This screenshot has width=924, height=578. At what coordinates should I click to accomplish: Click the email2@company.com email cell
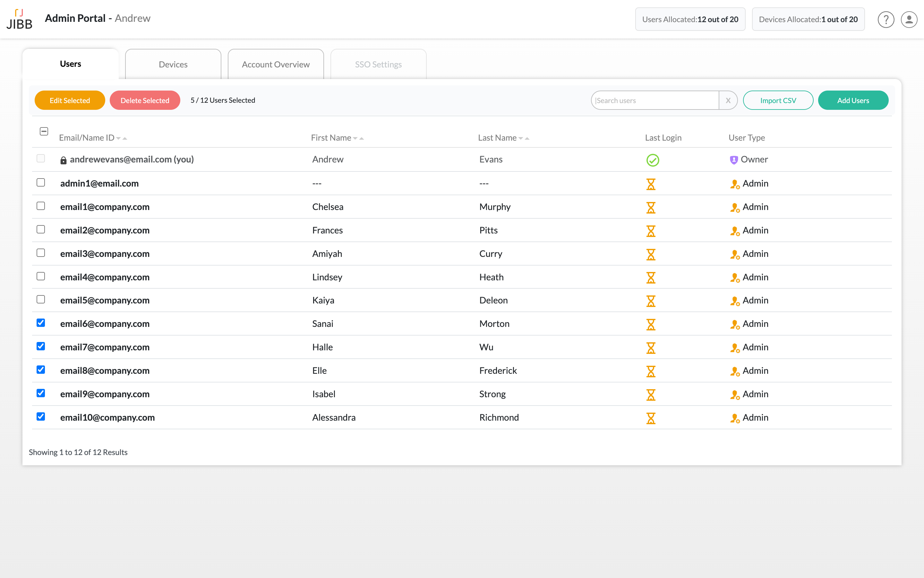(x=105, y=230)
